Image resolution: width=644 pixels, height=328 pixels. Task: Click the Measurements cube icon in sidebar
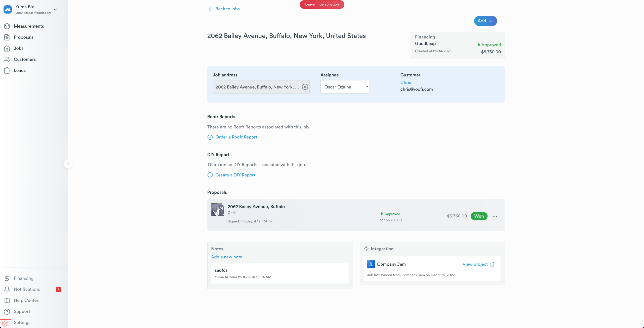(7, 26)
